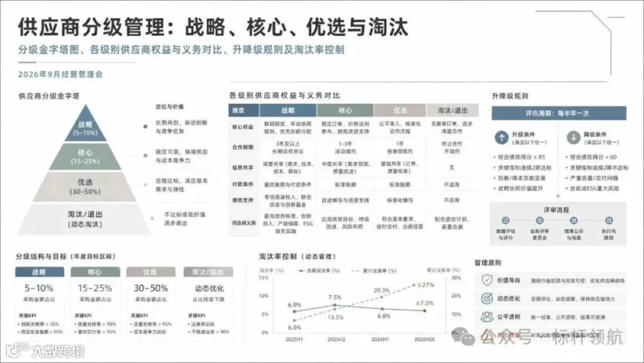Click the 累计达接率 (%) legend entry

click(374, 271)
